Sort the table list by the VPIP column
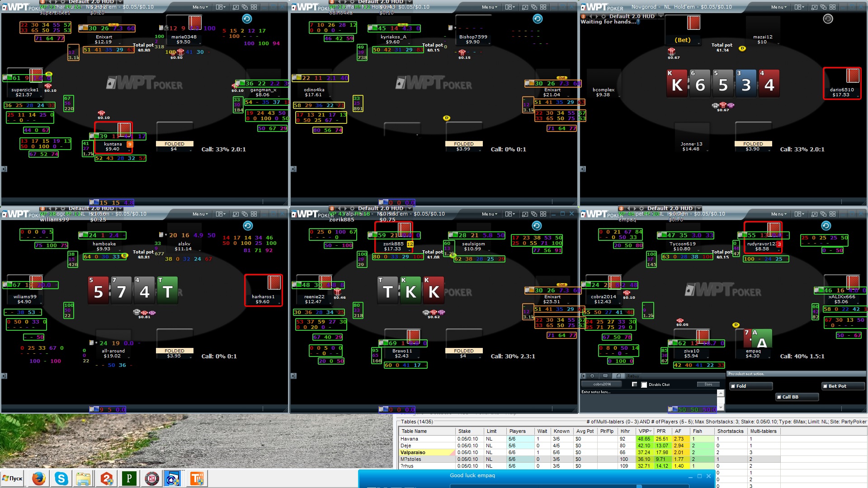 645,431
